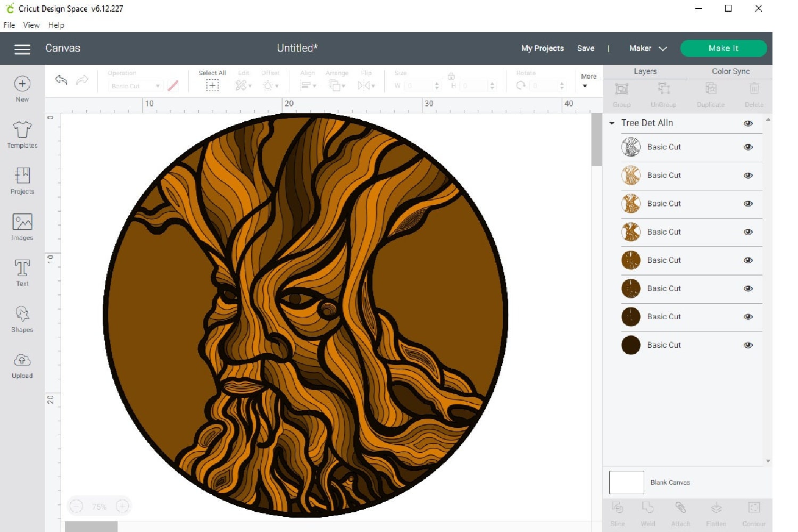Hide the darkest bottom Basic Cut layer
Screen dimensions: 798x532
pos(748,345)
